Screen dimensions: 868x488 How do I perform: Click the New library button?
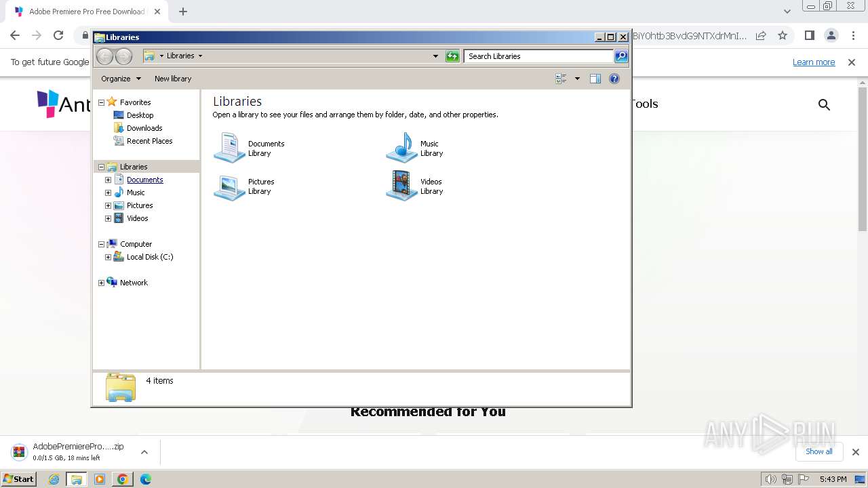pyautogui.click(x=173, y=79)
